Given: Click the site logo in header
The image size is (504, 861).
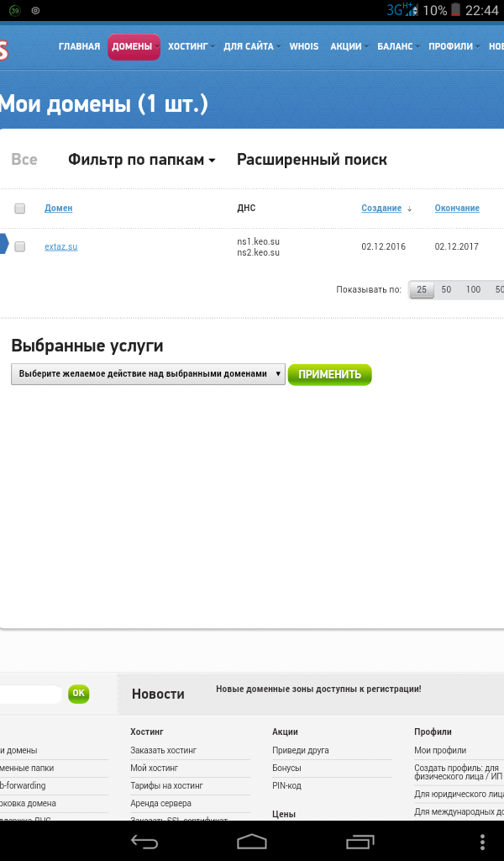Looking at the screenshot, I should pos(3,49).
